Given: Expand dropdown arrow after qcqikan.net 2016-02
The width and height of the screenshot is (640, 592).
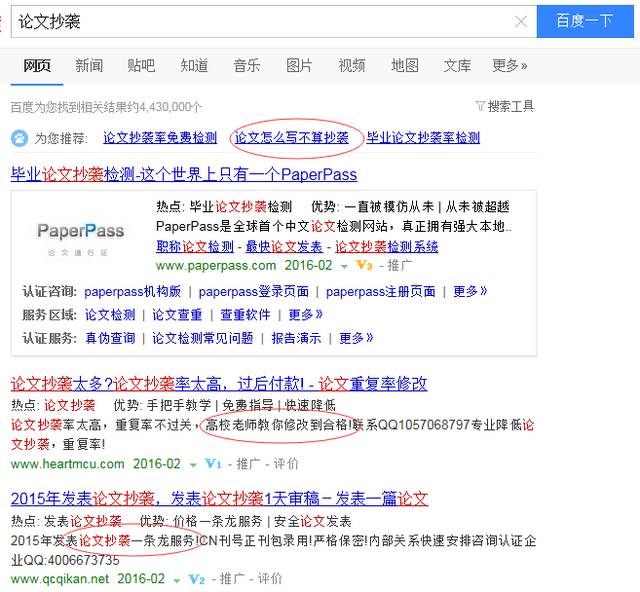Looking at the screenshot, I should pos(177,580).
